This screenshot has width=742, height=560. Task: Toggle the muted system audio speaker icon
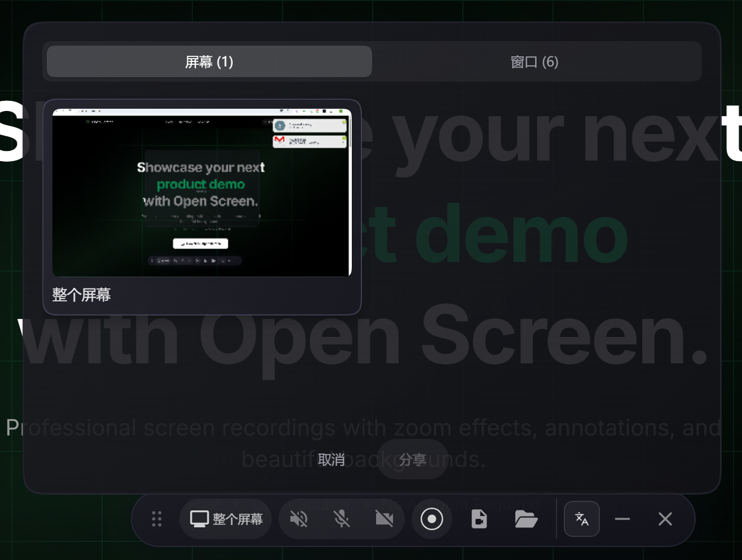pos(299,519)
